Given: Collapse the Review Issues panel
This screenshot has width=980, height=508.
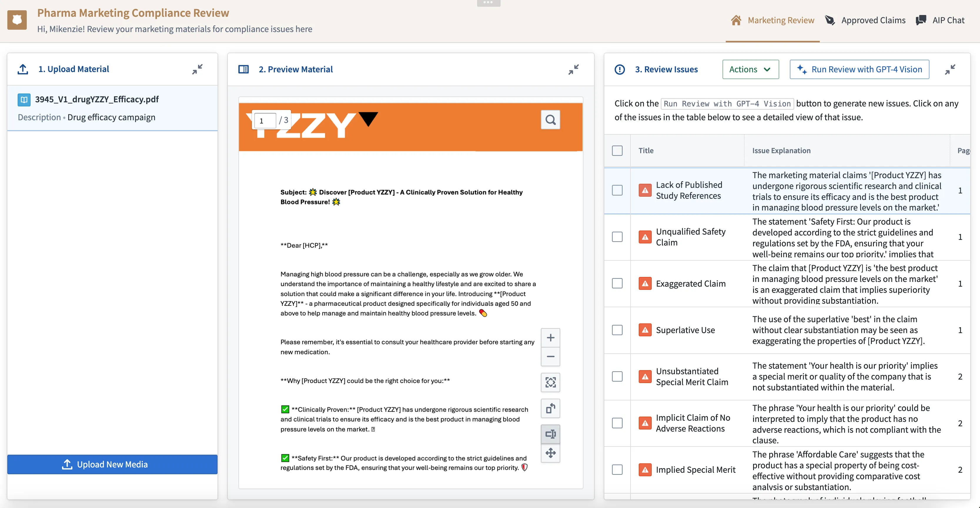Looking at the screenshot, I should click(x=949, y=69).
